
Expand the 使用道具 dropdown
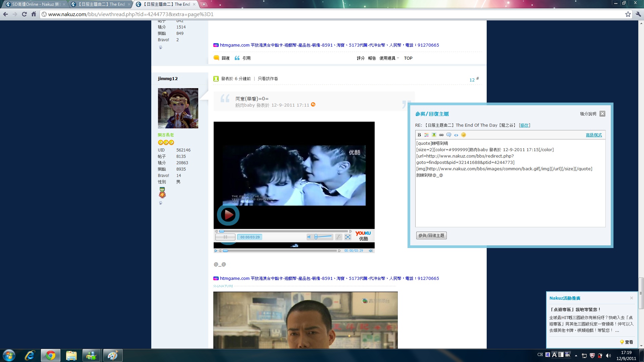[x=389, y=58]
